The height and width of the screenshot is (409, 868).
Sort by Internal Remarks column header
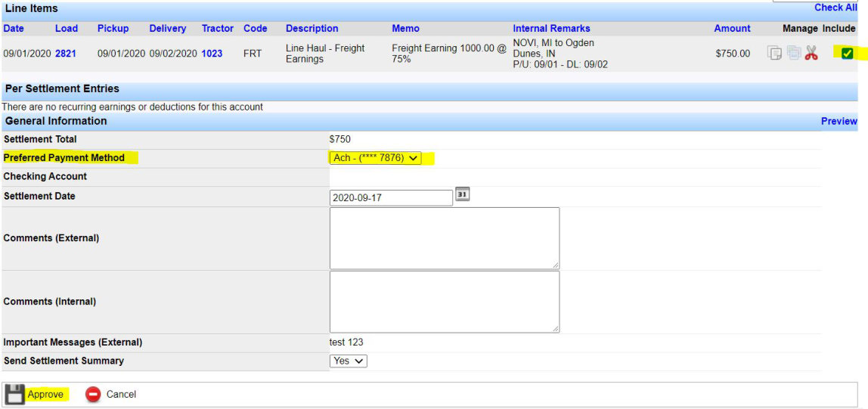551,28
